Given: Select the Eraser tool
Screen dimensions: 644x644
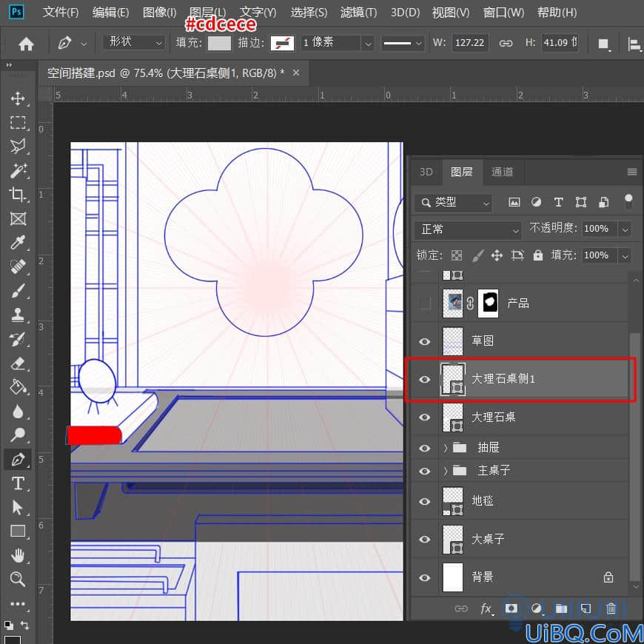Looking at the screenshot, I should point(18,363).
